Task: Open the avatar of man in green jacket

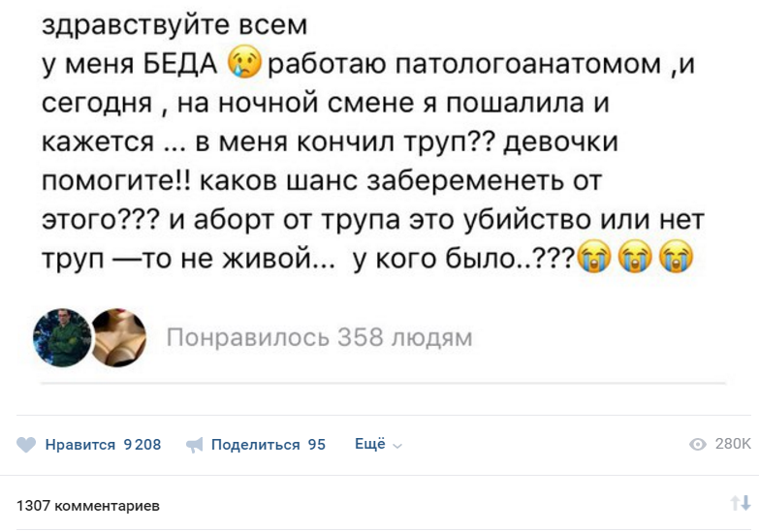Action: coord(62,337)
